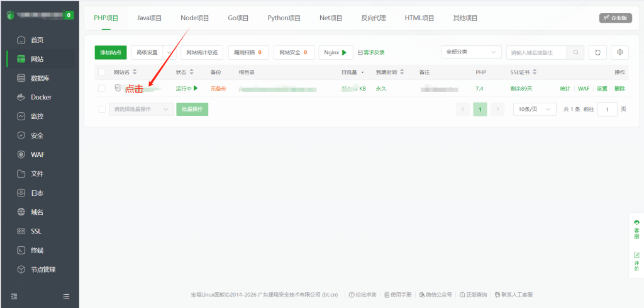Switch to the Node项目 tab
644x308 pixels.
[x=195, y=18]
